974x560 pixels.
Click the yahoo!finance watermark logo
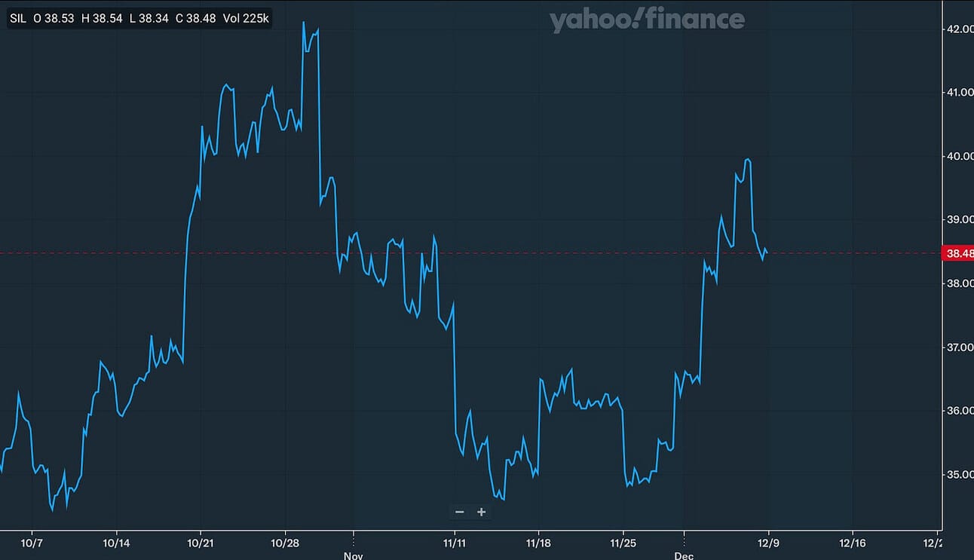(x=647, y=20)
